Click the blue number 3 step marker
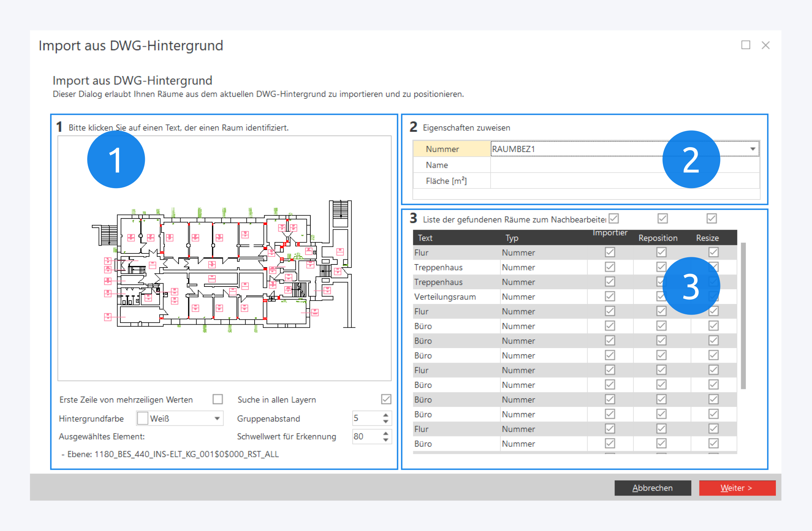 pyautogui.click(x=691, y=286)
